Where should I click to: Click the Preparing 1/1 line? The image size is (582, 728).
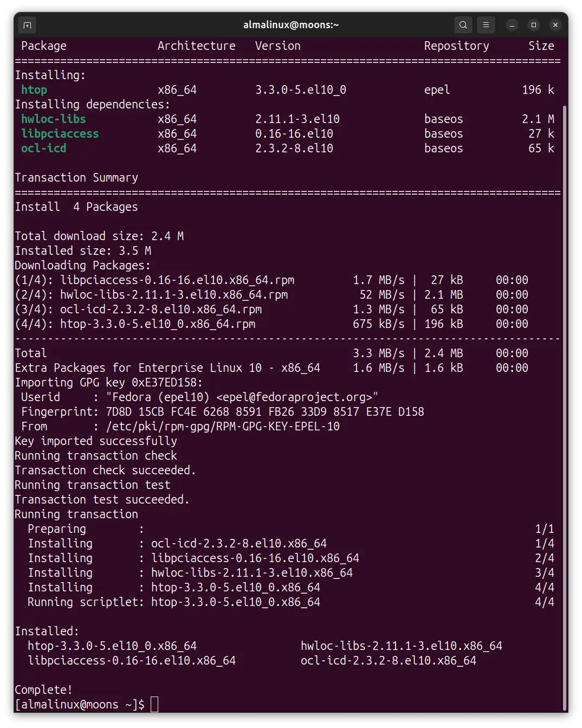[x=291, y=529]
